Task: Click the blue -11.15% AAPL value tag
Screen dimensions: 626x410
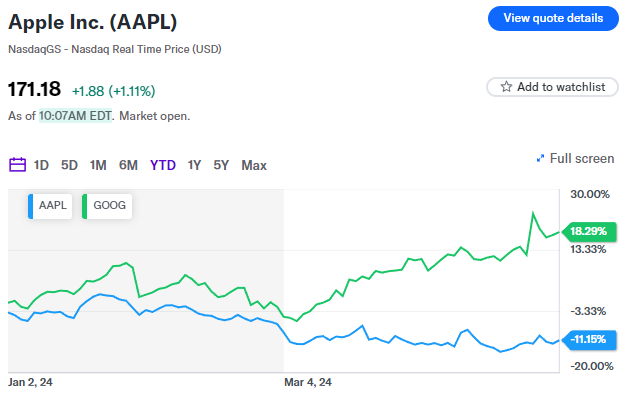Action: 589,339
